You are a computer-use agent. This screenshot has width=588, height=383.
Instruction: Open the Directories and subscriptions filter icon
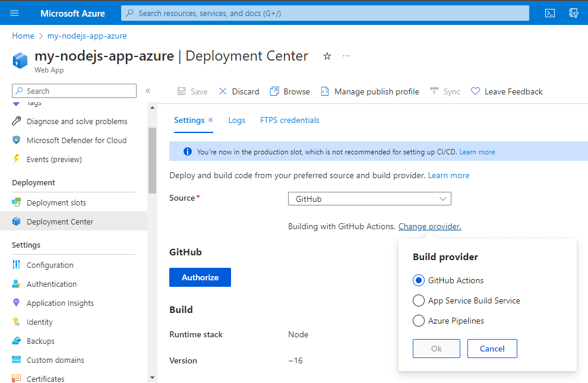pos(573,13)
